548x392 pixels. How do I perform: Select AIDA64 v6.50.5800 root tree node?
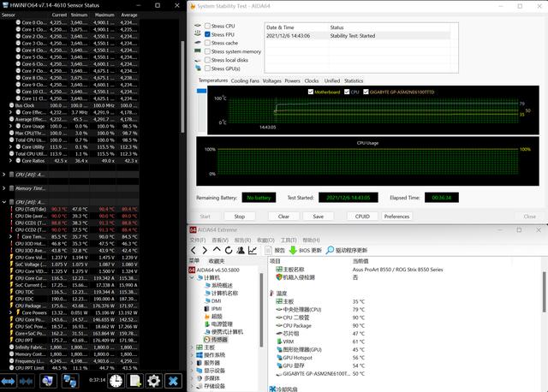214,270
